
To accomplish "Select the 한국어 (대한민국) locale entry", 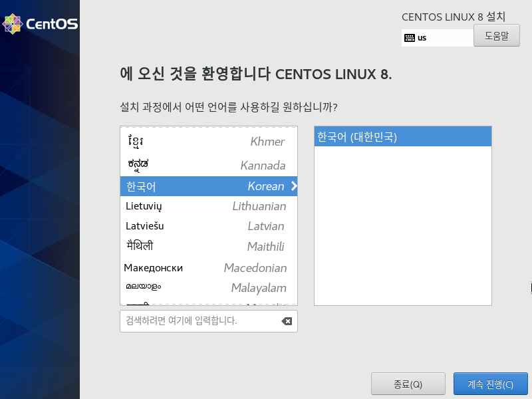I will [403, 137].
